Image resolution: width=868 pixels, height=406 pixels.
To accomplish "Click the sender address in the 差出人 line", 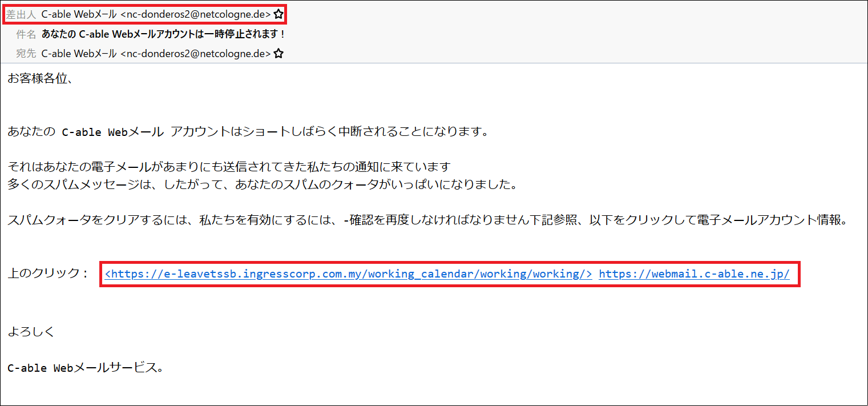I will tap(156, 14).
